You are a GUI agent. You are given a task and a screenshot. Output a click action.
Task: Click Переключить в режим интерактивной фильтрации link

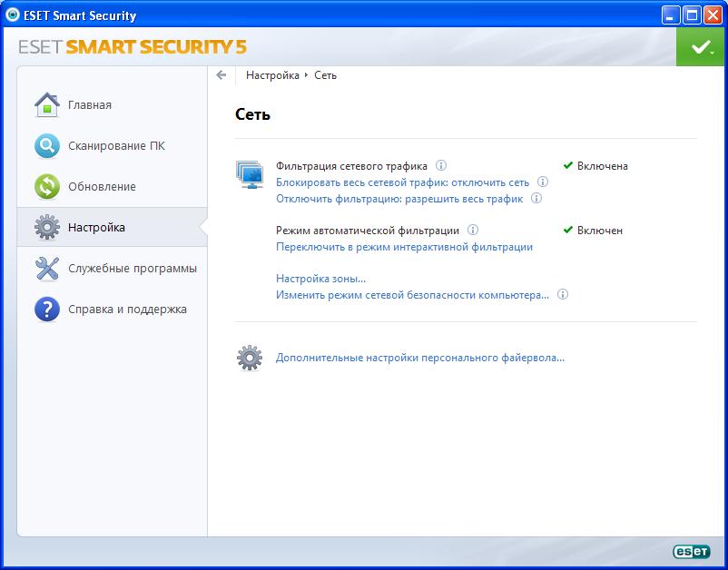(x=404, y=247)
